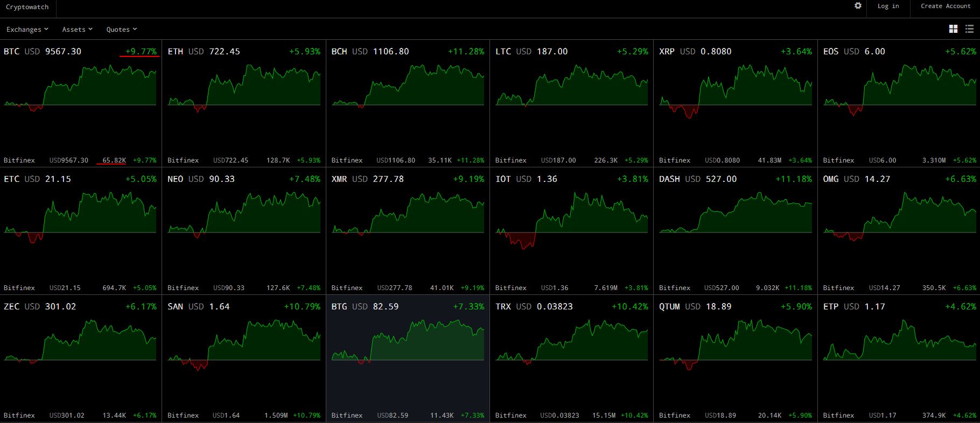Click Bitfinex label under ZEC chart
This screenshot has width=980, height=423.
(19, 415)
